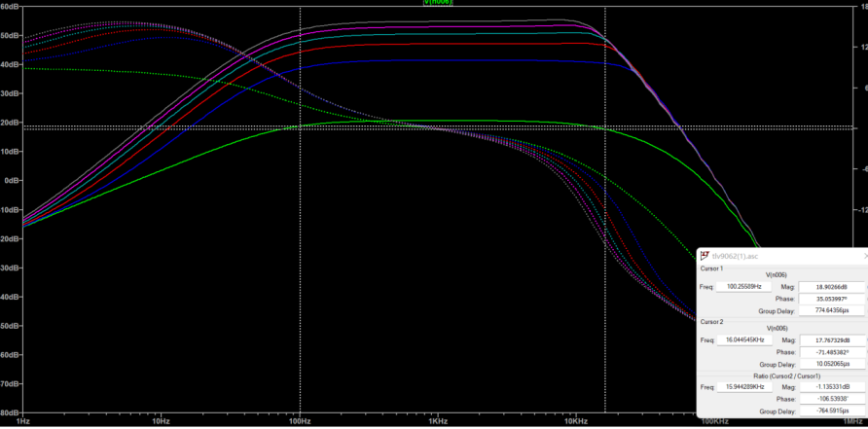
Task: Click the 10Hz frequency axis label
Action: 162,422
